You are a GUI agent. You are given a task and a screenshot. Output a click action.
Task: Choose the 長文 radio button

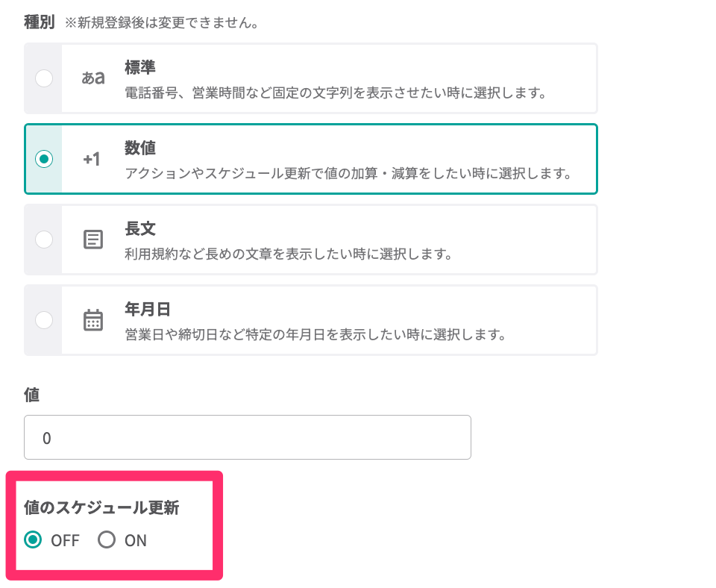pyautogui.click(x=44, y=240)
